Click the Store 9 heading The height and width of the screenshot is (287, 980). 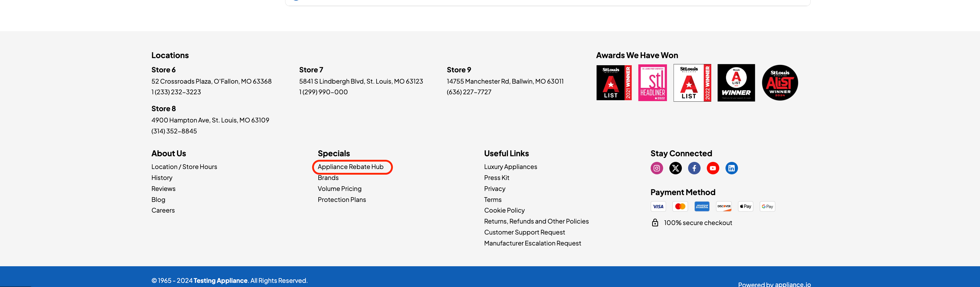pos(459,70)
